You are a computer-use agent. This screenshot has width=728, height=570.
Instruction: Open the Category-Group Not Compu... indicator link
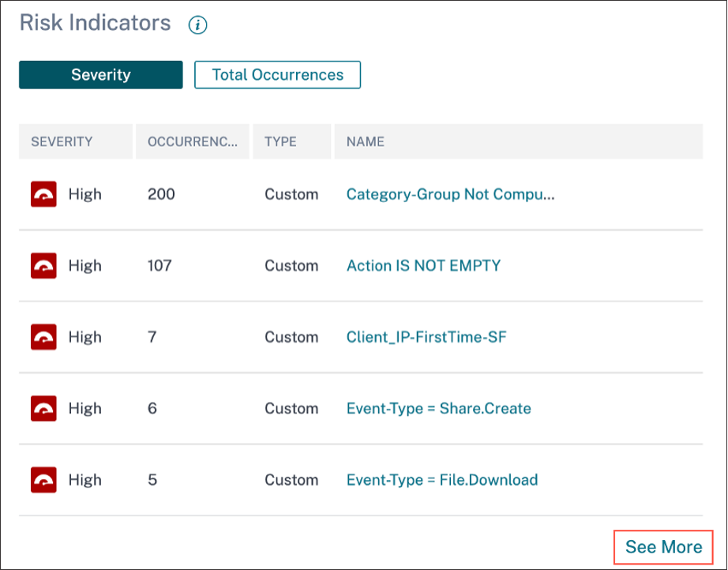coord(450,194)
